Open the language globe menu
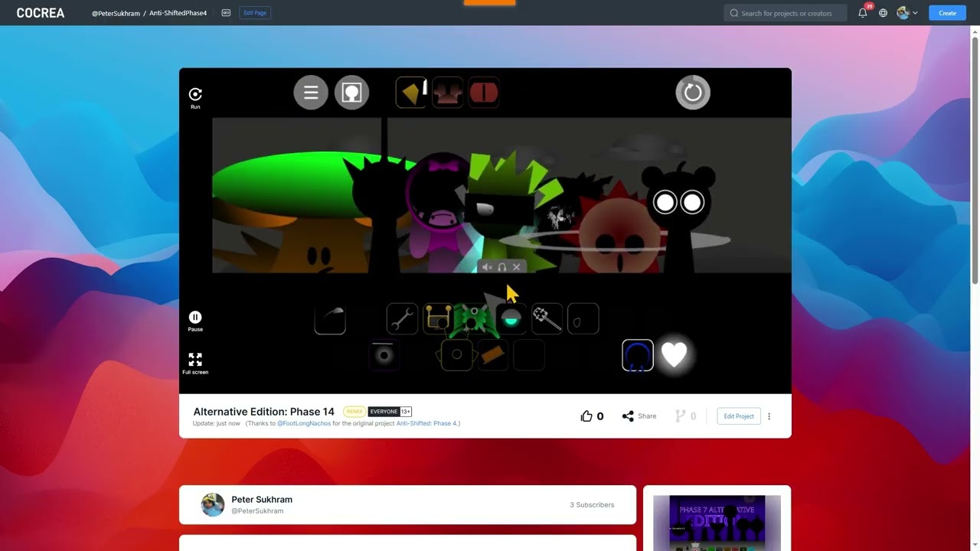 click(883, 13)
